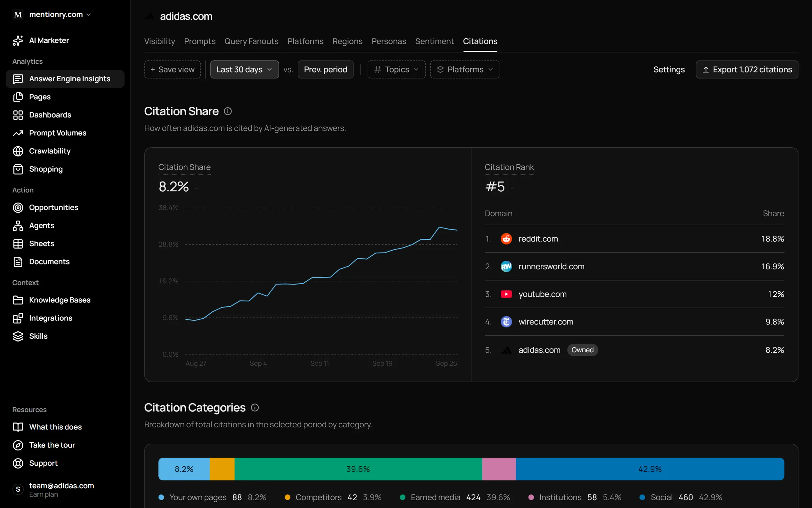Click the Sheets table icon
Image resolution: width=812 pixels, height=508 pixels.
click(18, 244)
